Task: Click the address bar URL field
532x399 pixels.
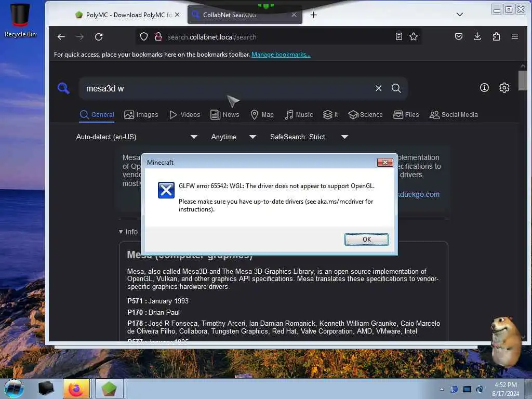Action: click(278, 37)
